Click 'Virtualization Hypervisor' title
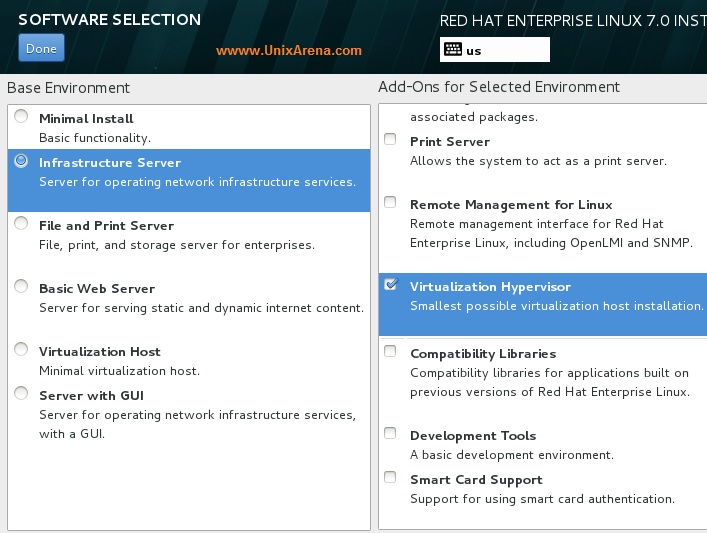 [491, 287]
